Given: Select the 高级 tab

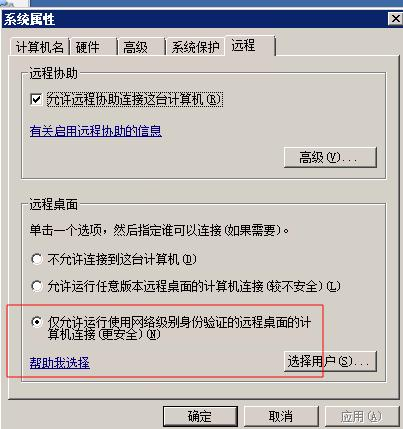Looking at the screenshot, I should click(x=141, y=47).
